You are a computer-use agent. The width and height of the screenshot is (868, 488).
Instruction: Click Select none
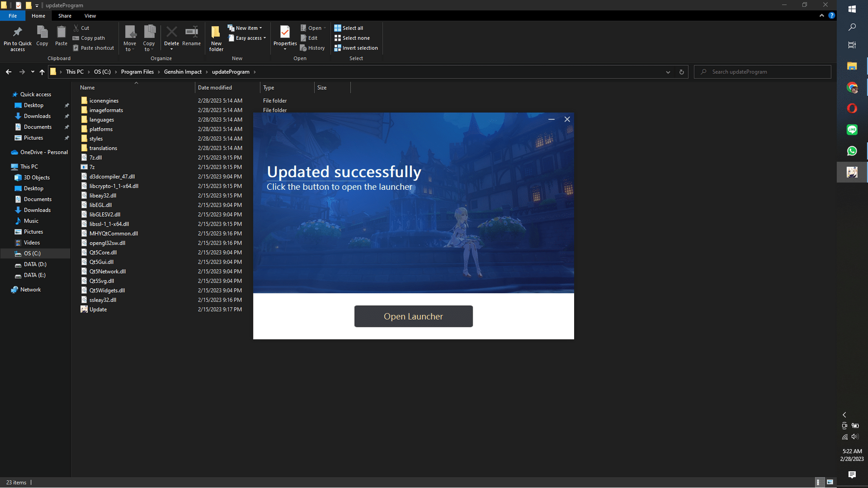click(352, 38)
